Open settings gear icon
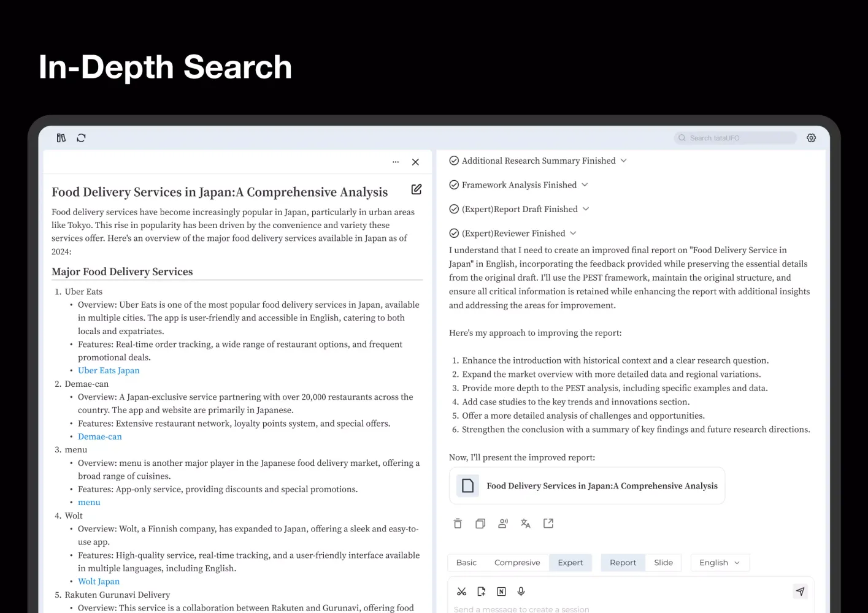Image resolution: width=868 pixels, height=613 pixels. (811, 138)
